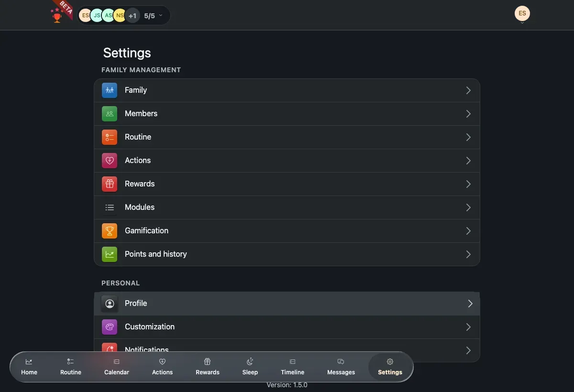The image size is (574, 392).
Task: Click the AS member avatar
Action: (x=108, y=16)
